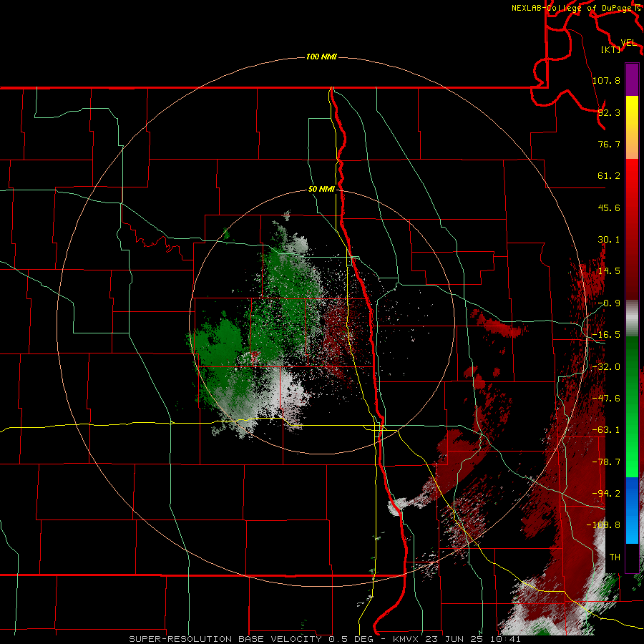This screenshot has height=644, width=644.
Task: Click the "50 NMI" range ring label
Action: click(x=321, y=190)
